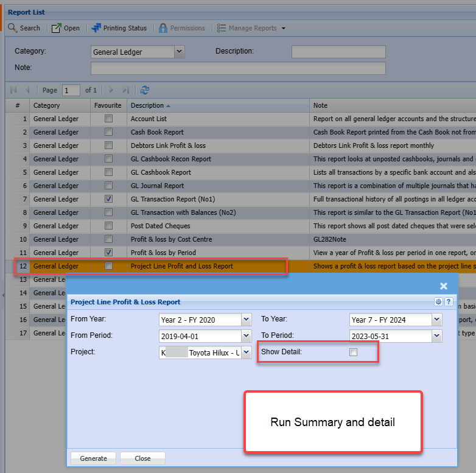Click the Description filter input field
The height and width of the screenshot is (473, 476).
(338, 52)
